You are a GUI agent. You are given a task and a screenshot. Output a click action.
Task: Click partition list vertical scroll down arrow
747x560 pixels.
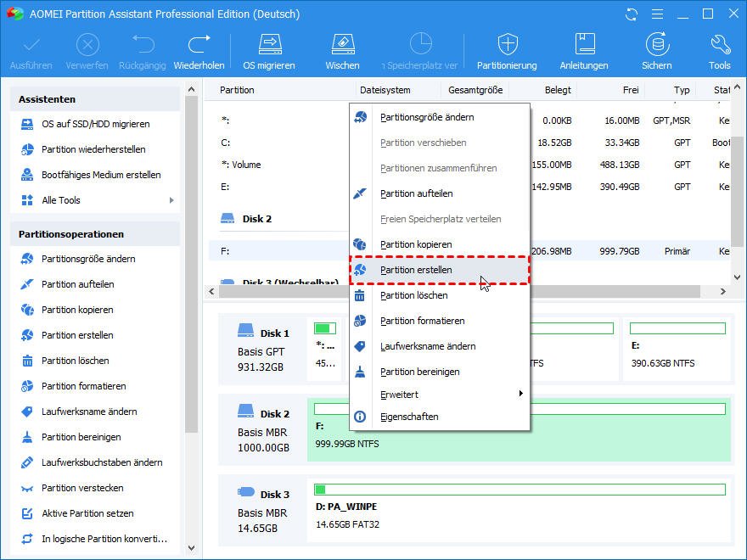click(737, 277)
